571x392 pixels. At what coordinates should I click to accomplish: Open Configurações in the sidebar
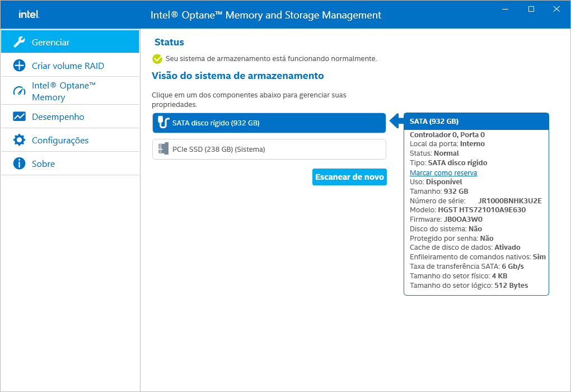71,140
